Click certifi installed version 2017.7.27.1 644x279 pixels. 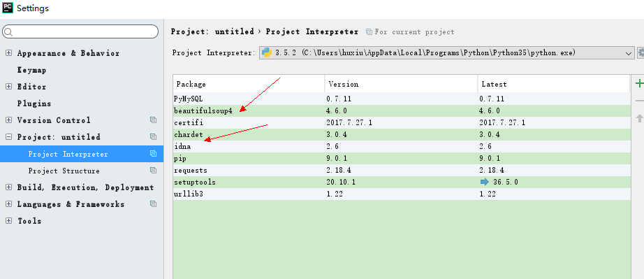pos(349,122)
